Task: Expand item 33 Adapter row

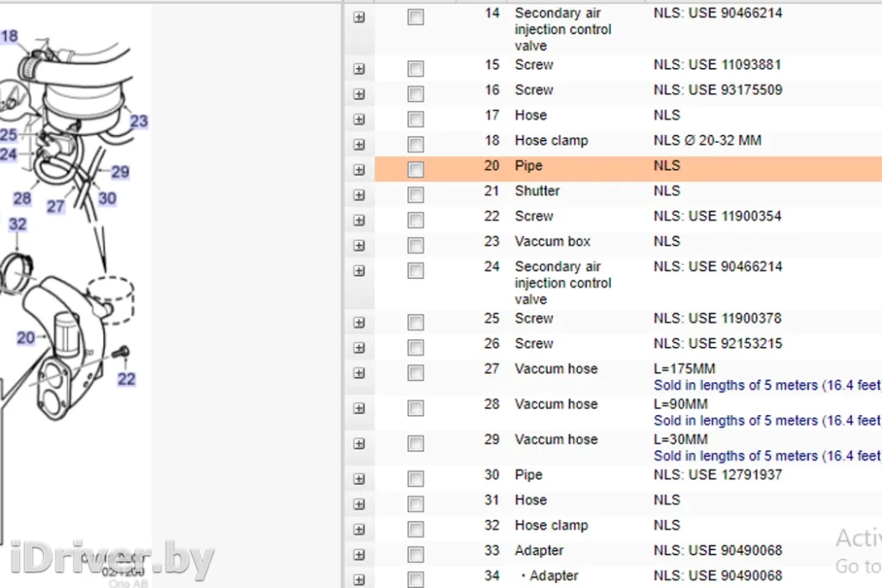Action: (359, 554)
